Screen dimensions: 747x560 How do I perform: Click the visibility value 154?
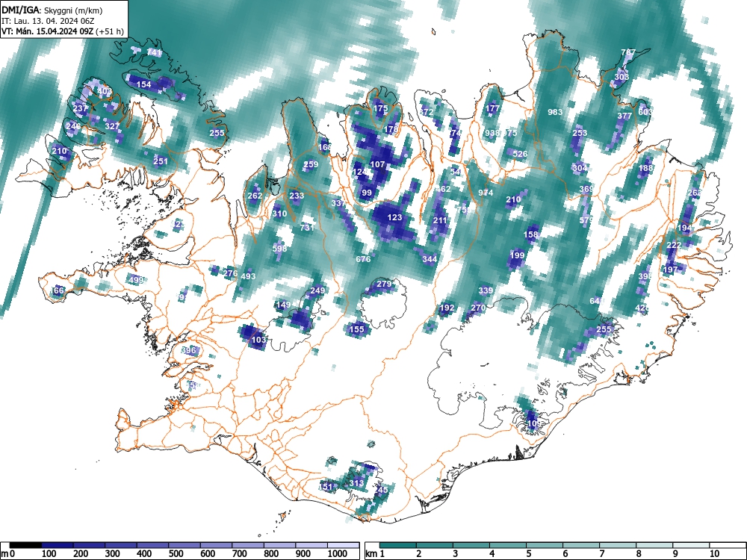coord(144,84)
